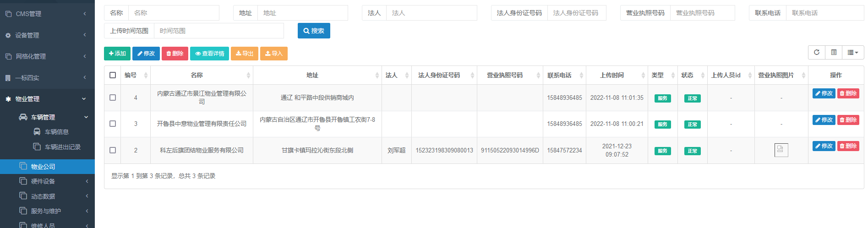Tick checkbox for 科左后旗团结物业服务有限公司 row
868x228 pixels.
113,150
